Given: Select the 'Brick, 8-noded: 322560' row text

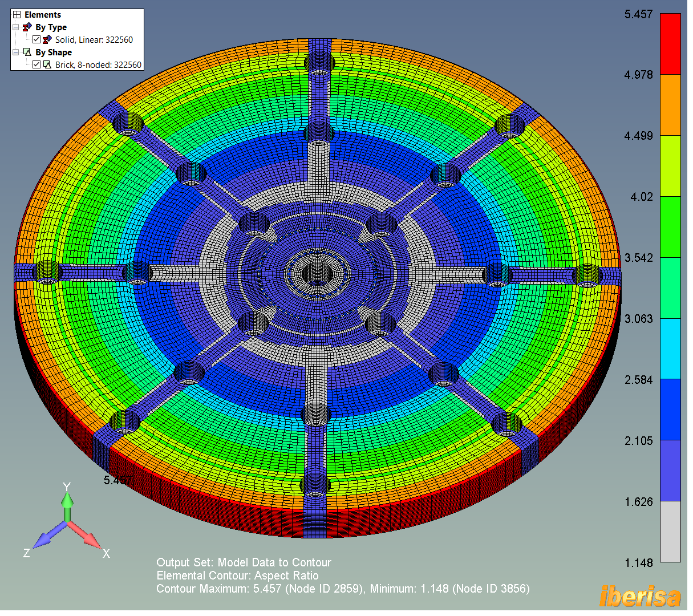Looking at the screenshot, I should [x=98, y=65].
